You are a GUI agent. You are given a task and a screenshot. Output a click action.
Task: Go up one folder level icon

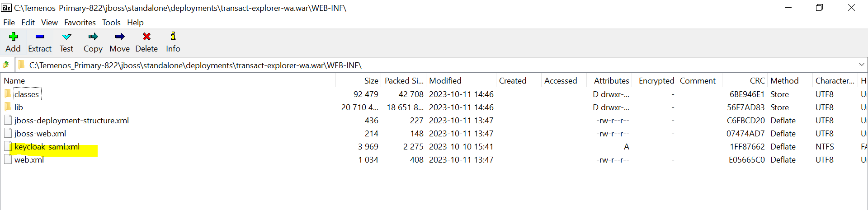click(x=6, y=65)
